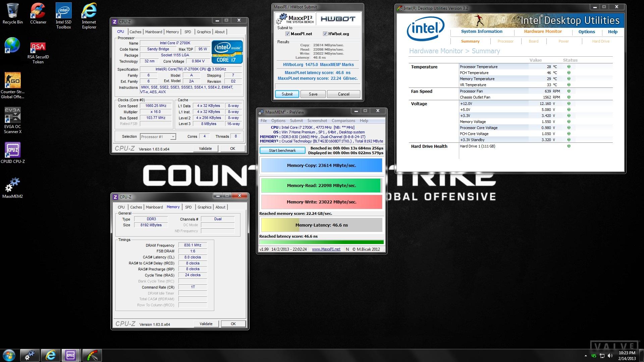The image size is (644, 362).
Task: Click MaxxPI2 logo in Submit dialog
Action: pyautogui.click(x=295, y=19)
